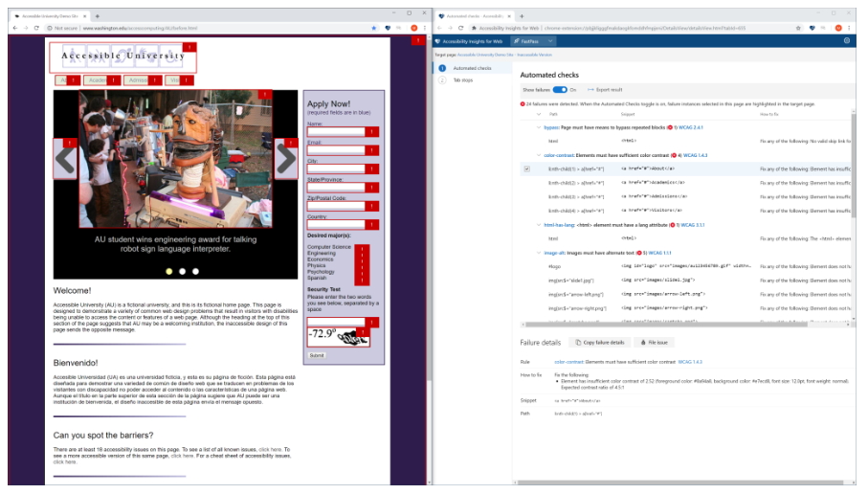Image resolution: width=868 pixels, height=494 pixels.
Task: Click Export result
Action: click(x=605, y=90)
